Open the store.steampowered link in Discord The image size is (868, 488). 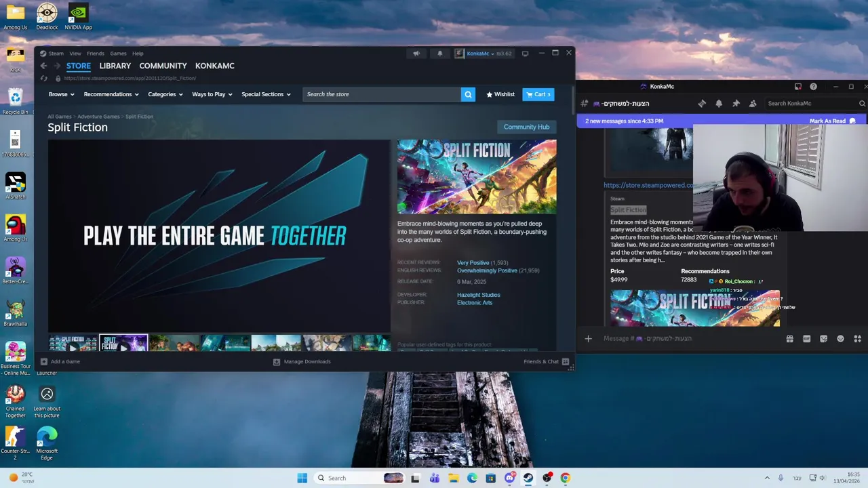point(648,185)
